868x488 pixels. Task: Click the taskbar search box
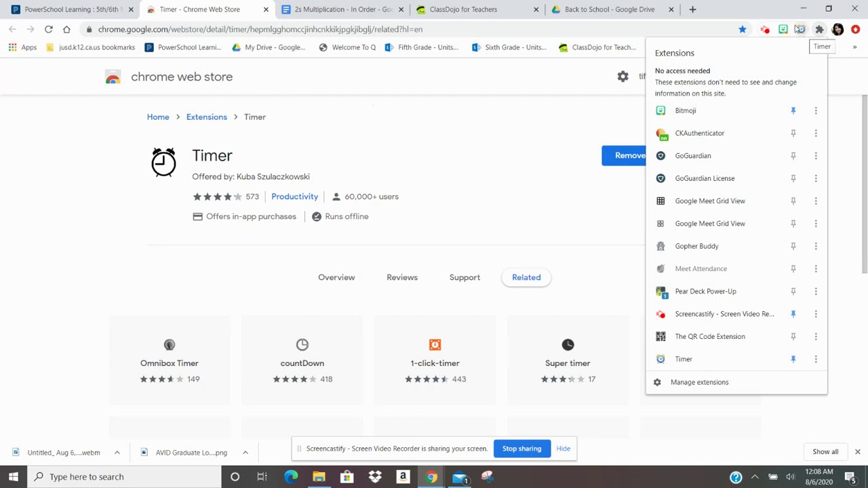[x=124, y=476]
